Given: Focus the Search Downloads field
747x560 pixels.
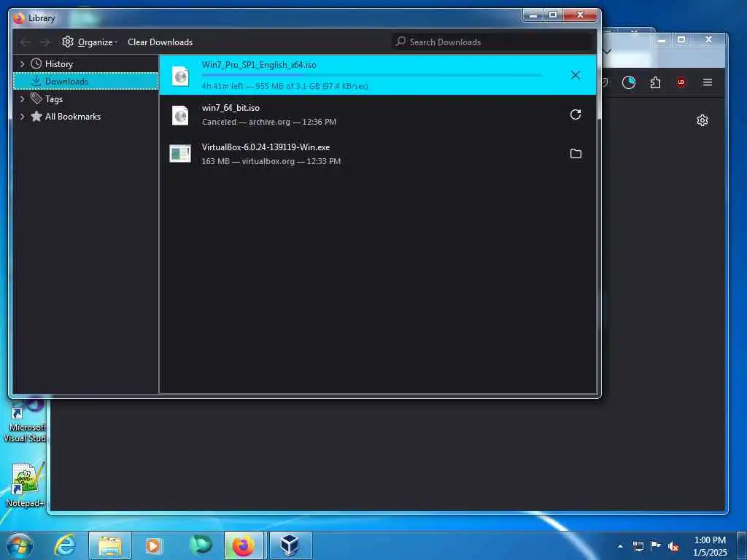Looking at the screenshot, I should 493,42.
